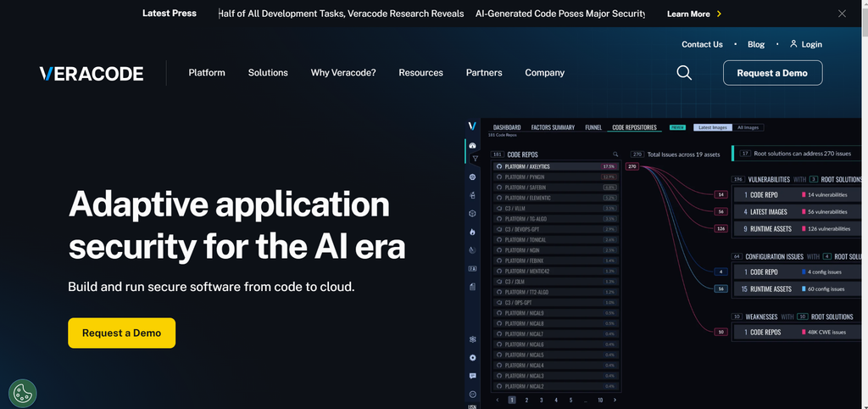Click the Login user icon
The image size is (868, 409).
tap(793, 44)
